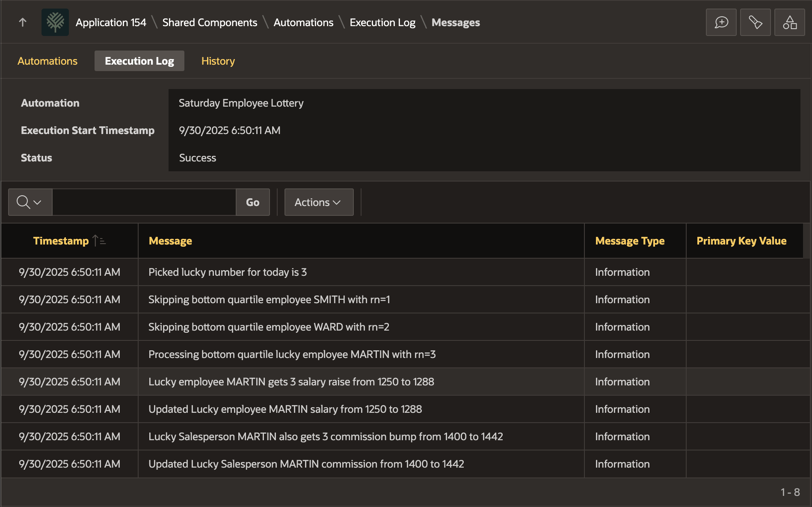The image size is (812, 507).
Task: Click the Message Type column header
Action: pyautogui.click(x=630, y=241)
